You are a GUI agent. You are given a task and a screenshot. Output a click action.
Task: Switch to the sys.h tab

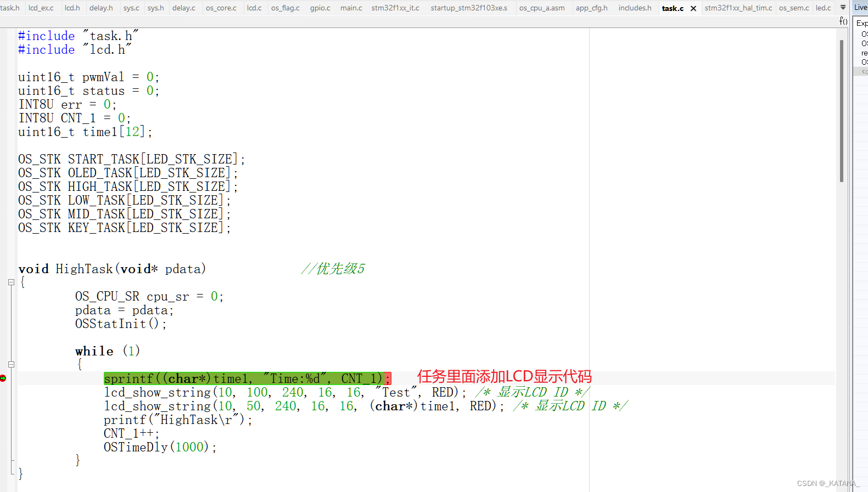(x=155, y=8)
